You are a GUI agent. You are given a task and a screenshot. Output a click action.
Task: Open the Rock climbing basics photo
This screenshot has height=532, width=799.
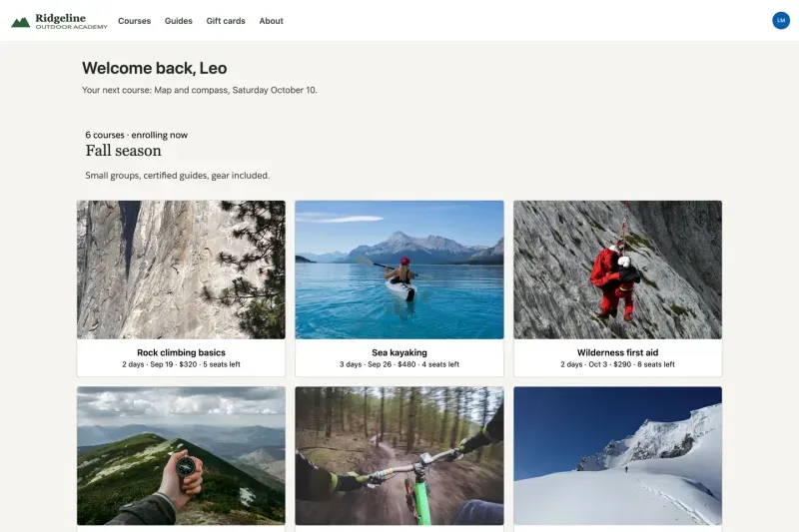coord(181,269)
